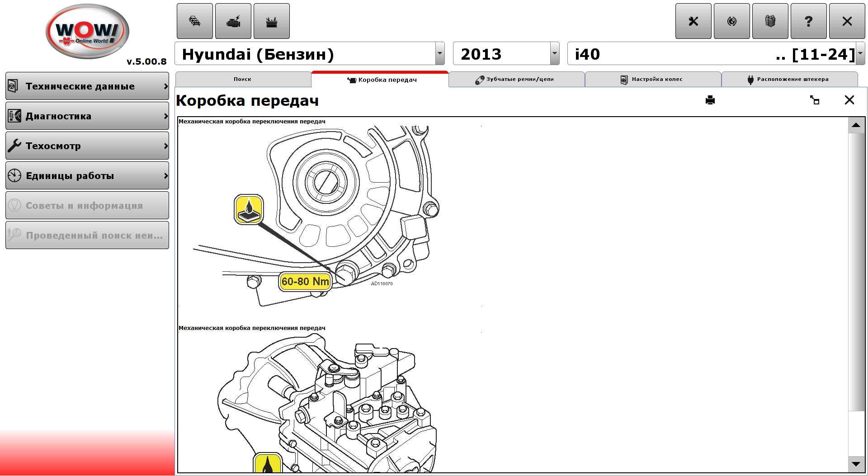Click the battery icon toolbar button
This screenshot has height=476, width=868.
pyautogui.click(x=272, y=21)
